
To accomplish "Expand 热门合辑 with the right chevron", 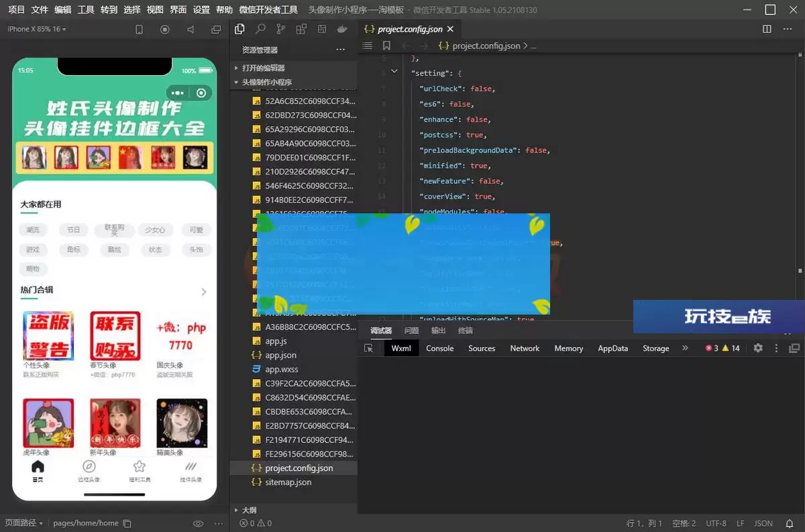I will pos(204,292).
